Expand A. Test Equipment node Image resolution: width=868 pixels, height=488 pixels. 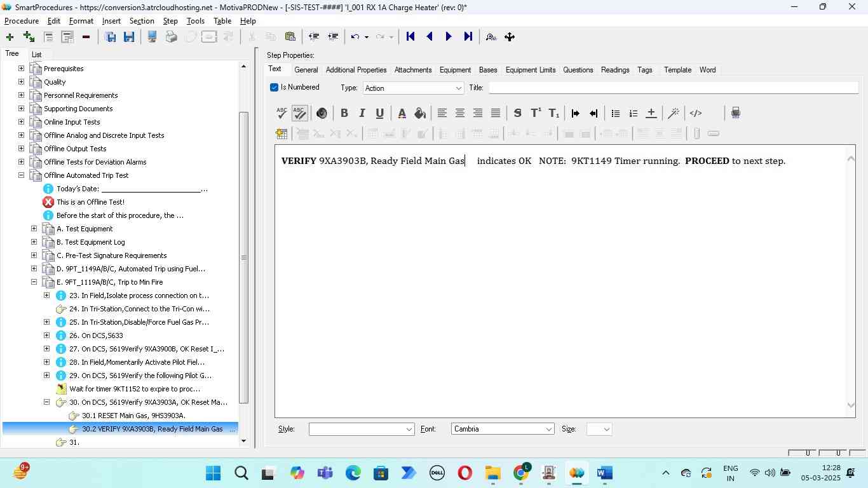[34, 229]
